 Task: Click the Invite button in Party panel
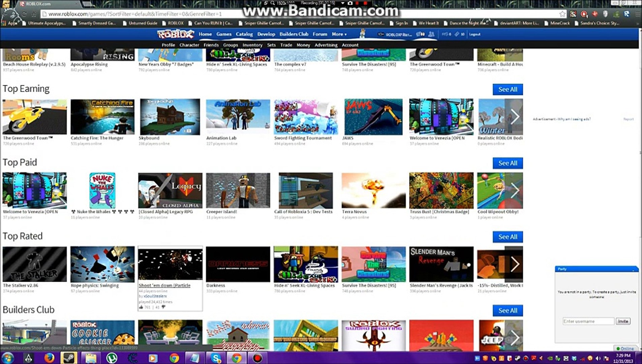pyautogui.click(x=623, y=321)
